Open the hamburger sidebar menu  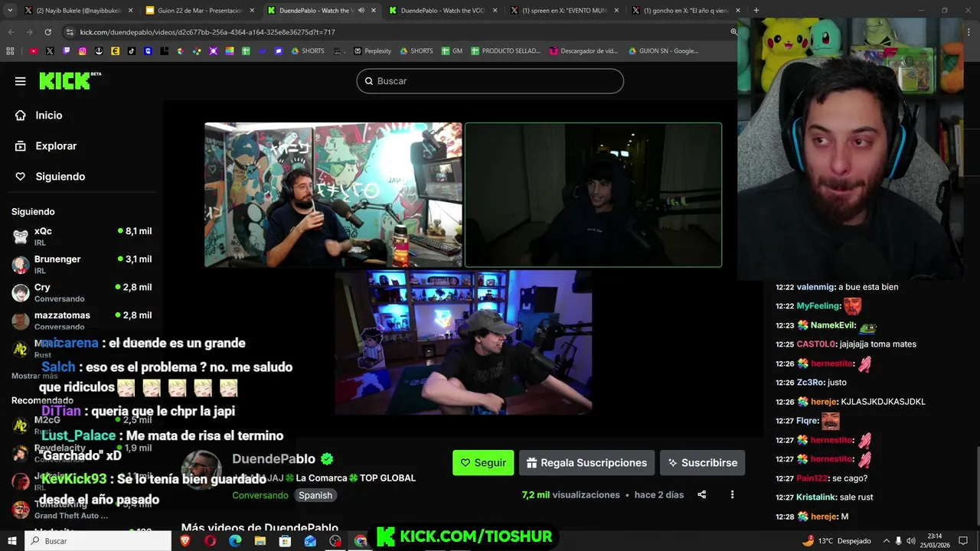click(20, 81)
